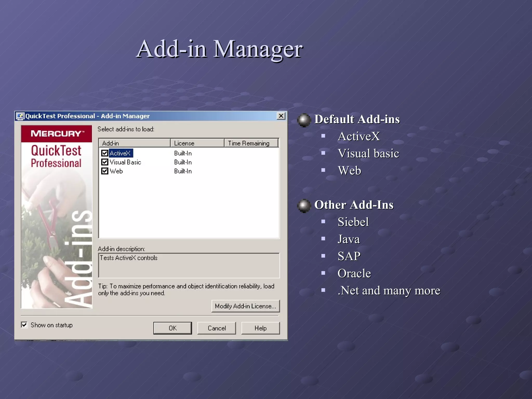Click the Mercury QuickTest Professional banner image
This screenshot has width=532, height=399.
click(x=57, y=217)
